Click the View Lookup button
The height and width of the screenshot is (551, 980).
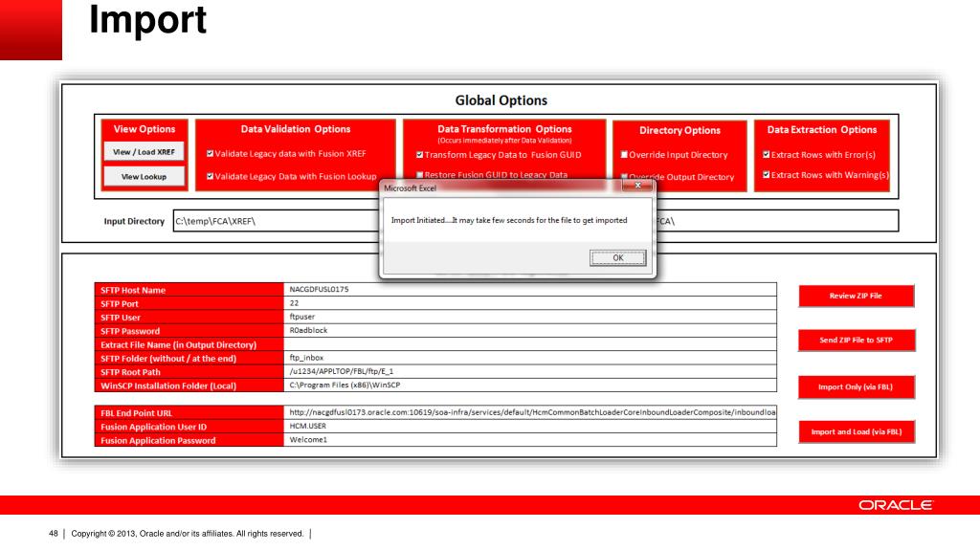(x=144, y=177)
